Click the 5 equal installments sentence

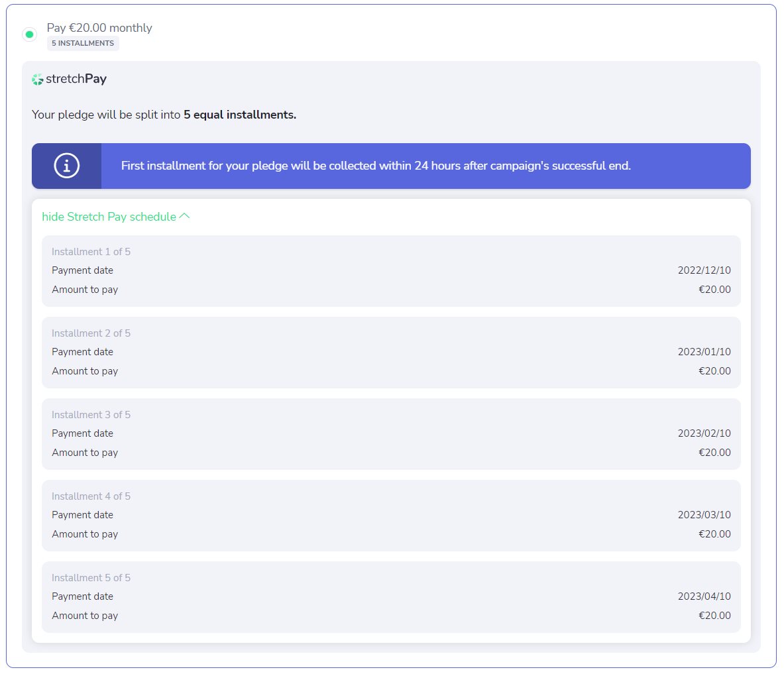pos(164,115)
